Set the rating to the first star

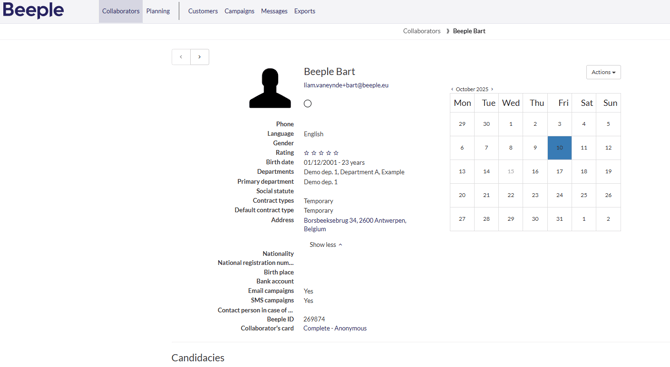point(306,153)
